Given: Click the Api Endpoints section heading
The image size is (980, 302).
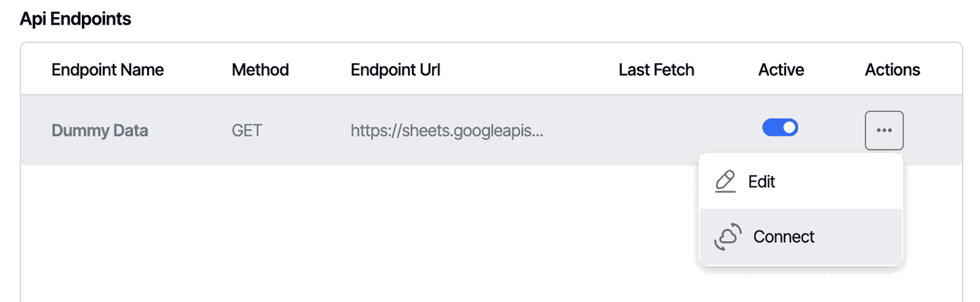Looking at the screenshot, I should point(76,20).
